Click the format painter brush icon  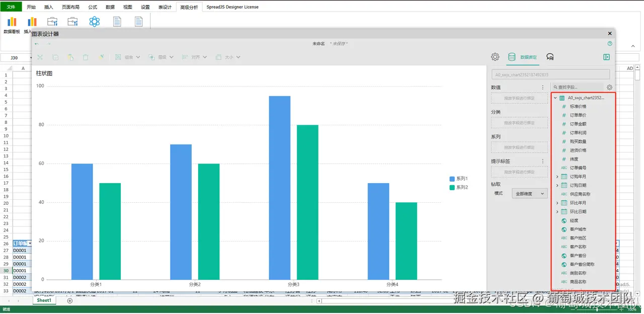point(101,57)
